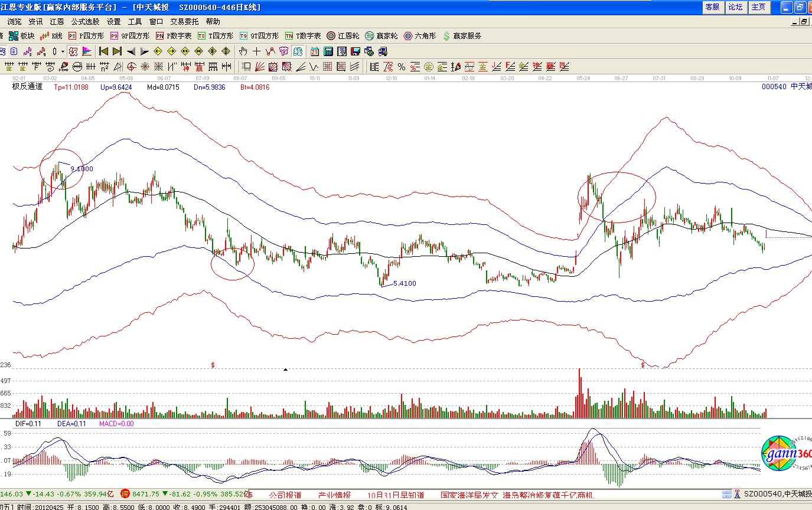Open the 设置 menu

pos(114,21)
